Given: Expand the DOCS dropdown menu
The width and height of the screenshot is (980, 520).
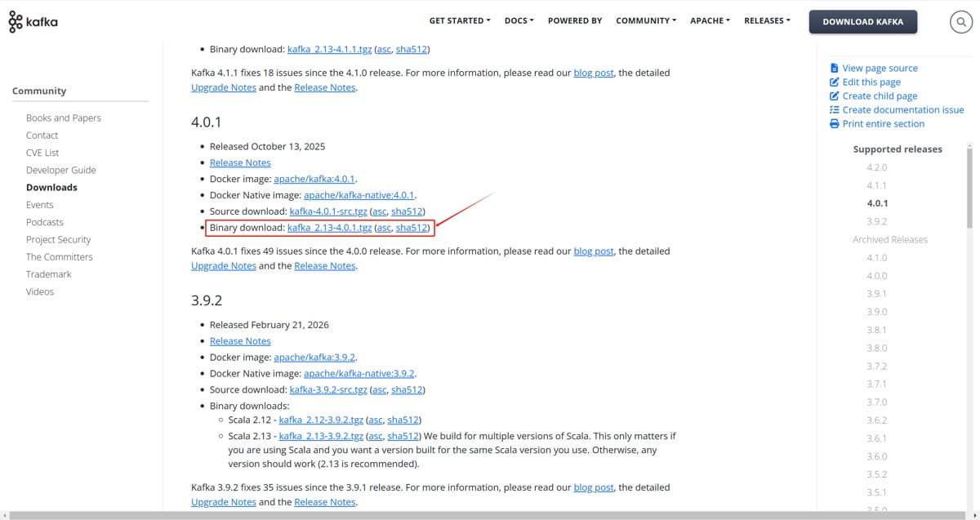Looking at the screenshot, I should 519,20.
